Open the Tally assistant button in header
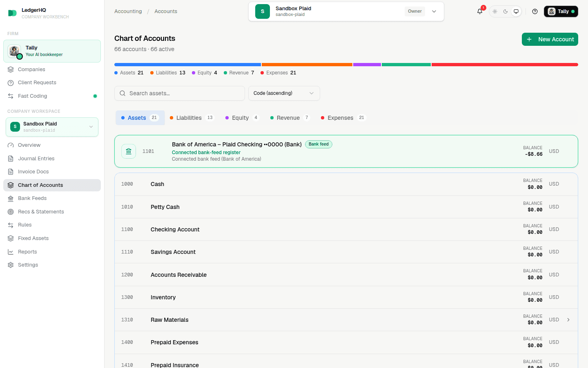Screen dimensions: 588x368 point(561,11)
